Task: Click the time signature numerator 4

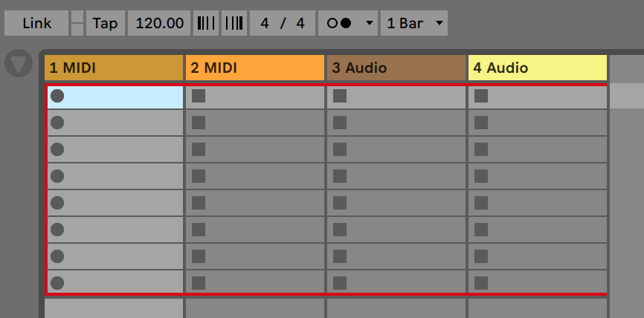Action: (x=265, y=23)
